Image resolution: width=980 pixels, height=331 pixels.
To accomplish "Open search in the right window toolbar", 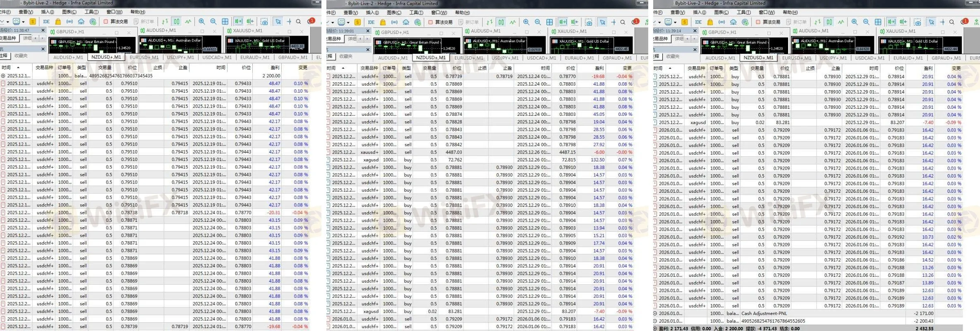I will pyautogui.click(x=951, y=22).
